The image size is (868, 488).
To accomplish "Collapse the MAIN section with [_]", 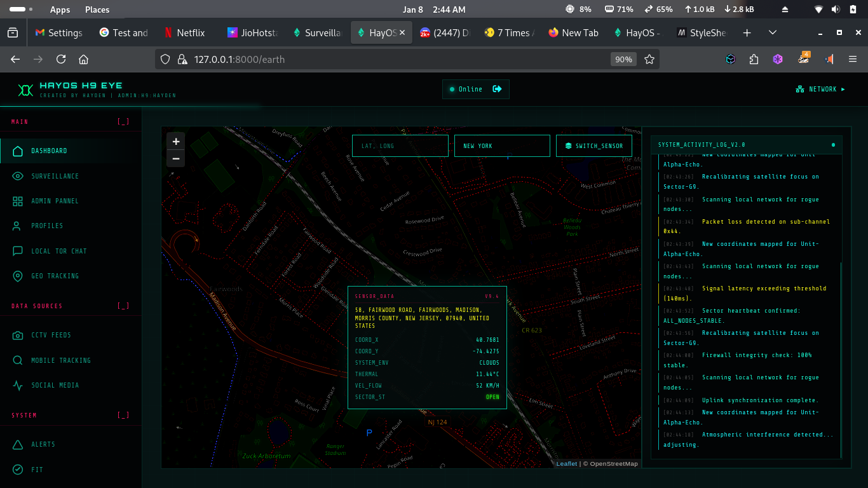I will 125,121.
